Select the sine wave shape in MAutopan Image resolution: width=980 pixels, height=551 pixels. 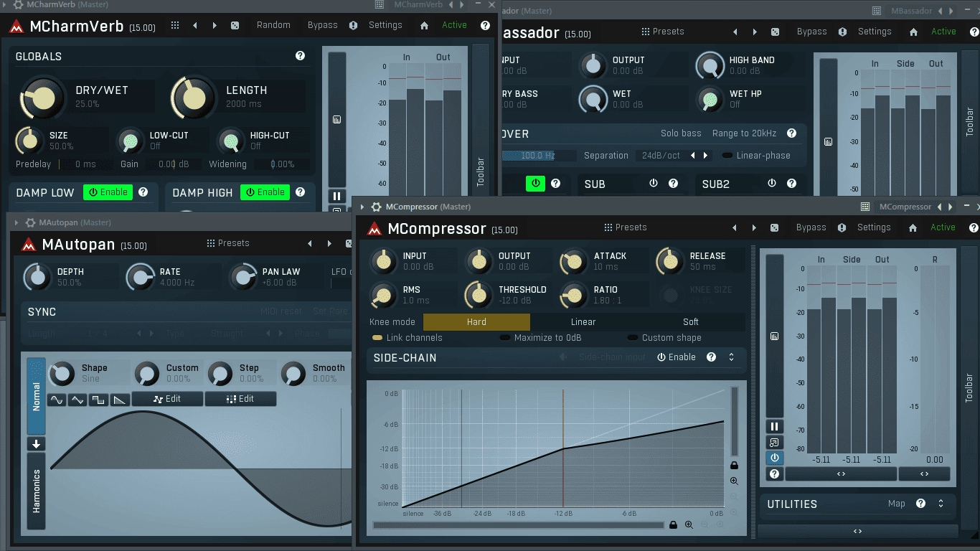click(x=57, y=400)
